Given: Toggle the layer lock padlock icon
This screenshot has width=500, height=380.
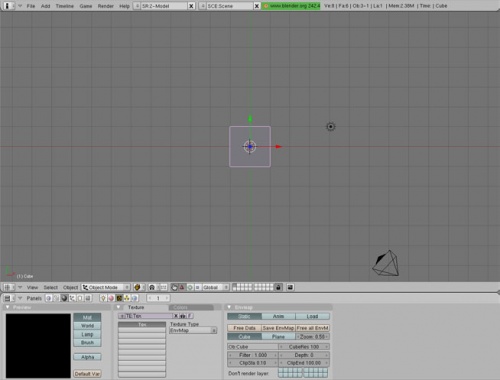Looking at the screenshot, I should pyautogui.click(x=278, y=287).
